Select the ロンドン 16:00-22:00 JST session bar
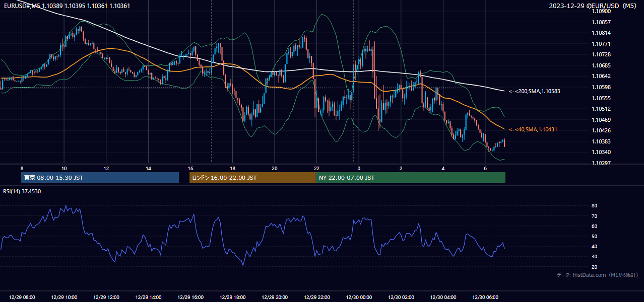The height and width of the screenshot is (302, 644). click(x=252, y=178)
